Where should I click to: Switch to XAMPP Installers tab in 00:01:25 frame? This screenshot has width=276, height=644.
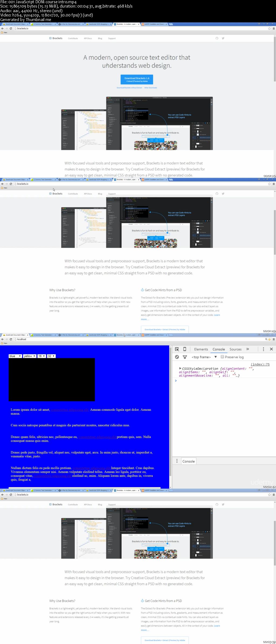pyautogui.click(x=154, y=24)
